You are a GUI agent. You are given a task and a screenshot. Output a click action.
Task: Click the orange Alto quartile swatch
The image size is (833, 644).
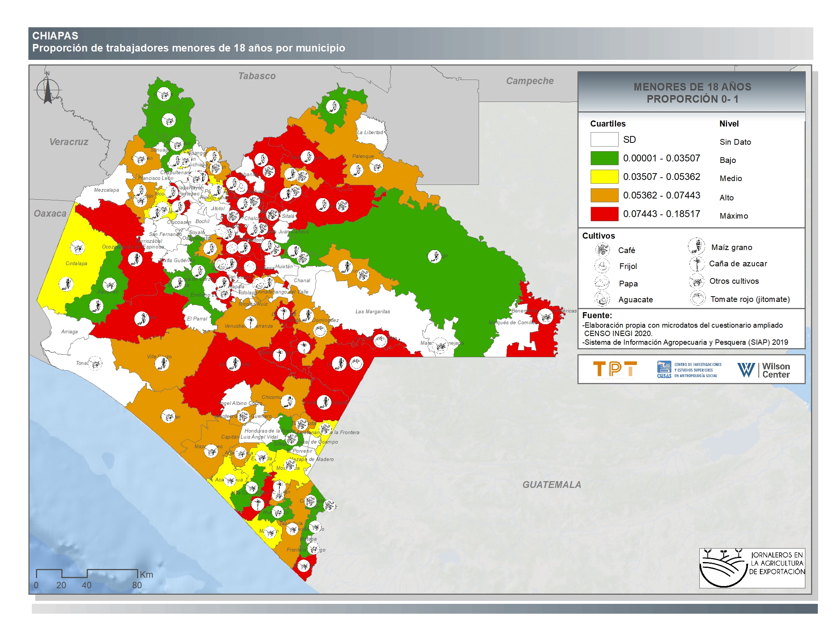[604, 195]
